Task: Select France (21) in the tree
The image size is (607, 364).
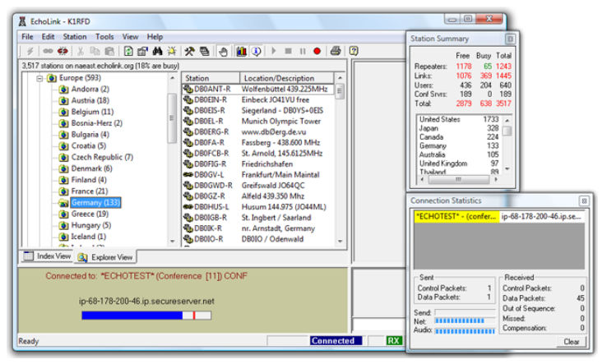Action: [x=90, y=191]
